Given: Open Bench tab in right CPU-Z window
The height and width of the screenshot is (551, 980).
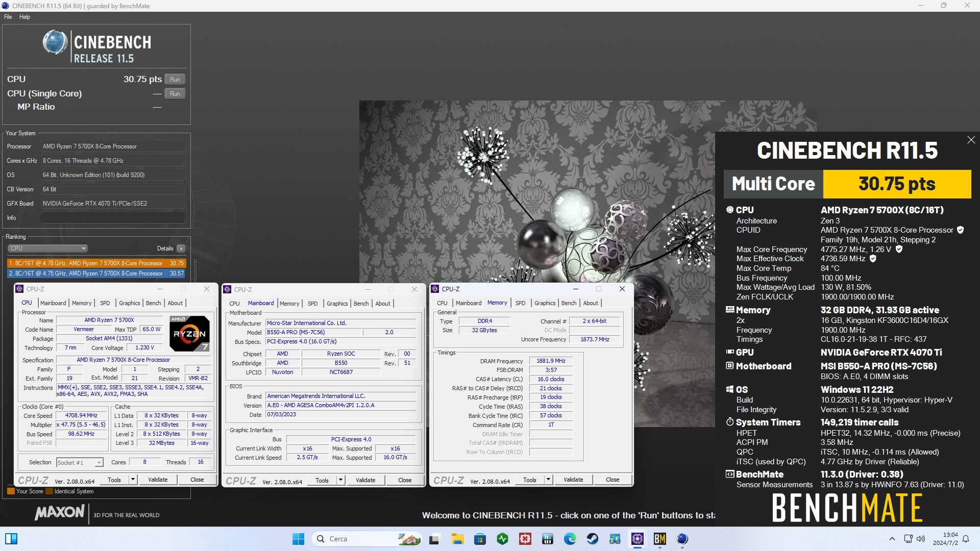Looking at the screenshot, I should pos(569,303).
